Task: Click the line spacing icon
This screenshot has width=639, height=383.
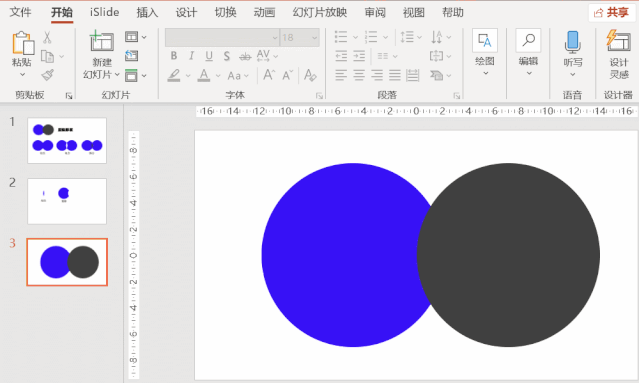Action: coord(407,37)
